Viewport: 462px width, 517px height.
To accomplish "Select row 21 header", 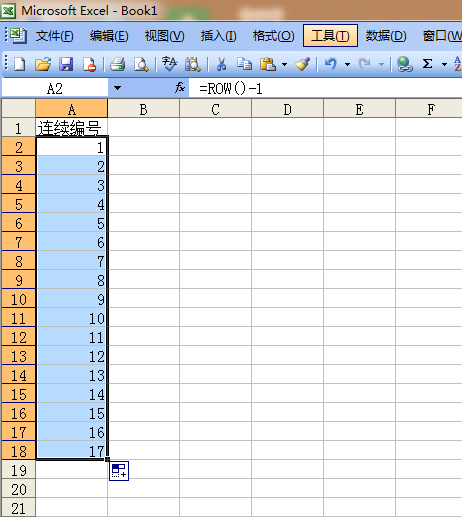I will point(19,508).
